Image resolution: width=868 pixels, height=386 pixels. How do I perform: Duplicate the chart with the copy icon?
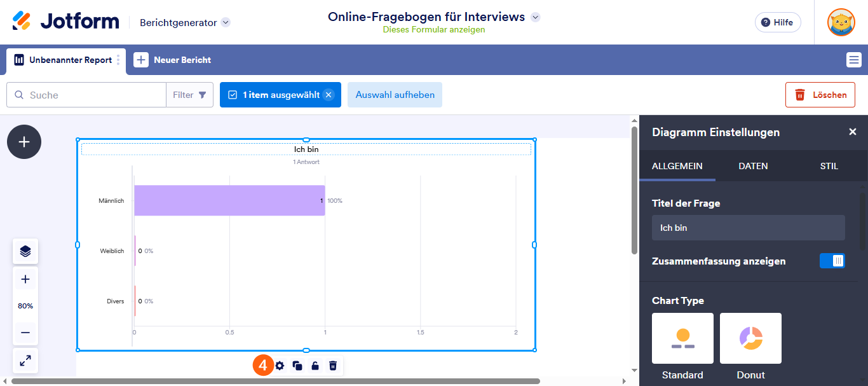(x=297, y=366)
